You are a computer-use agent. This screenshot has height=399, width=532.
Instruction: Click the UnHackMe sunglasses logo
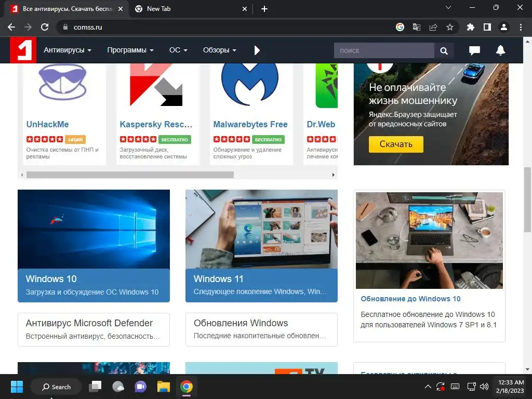tap(63, 82)
